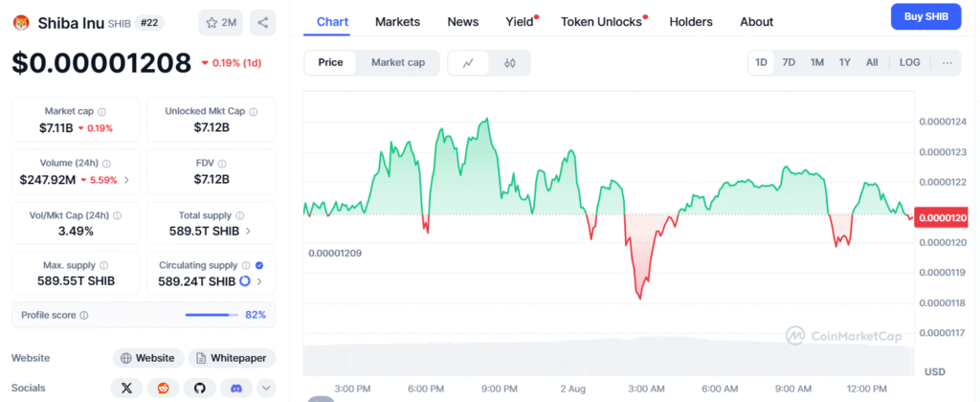Open the Whitepaper link button
The image size is (980, 402).
click(x=232, y=358)
